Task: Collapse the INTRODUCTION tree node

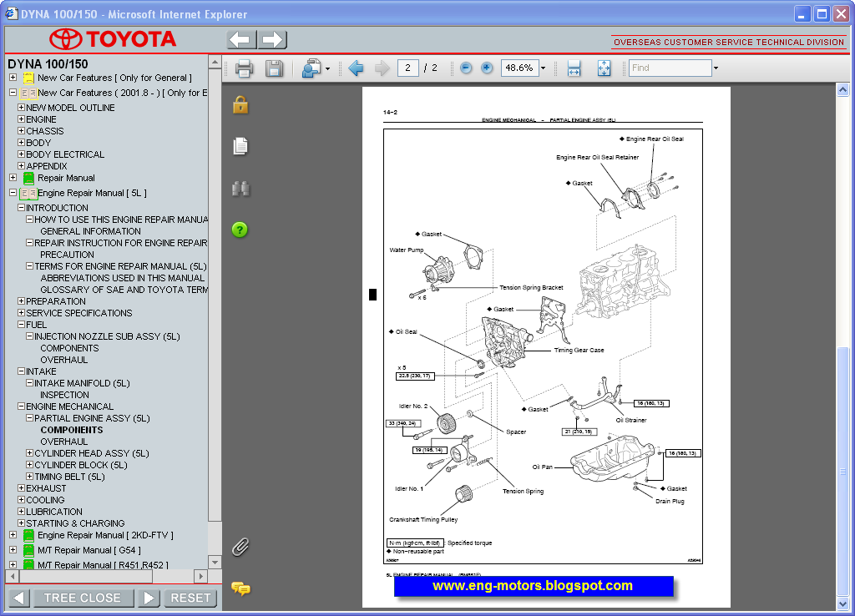Action: pyautogui.click(x=21, y=208)
